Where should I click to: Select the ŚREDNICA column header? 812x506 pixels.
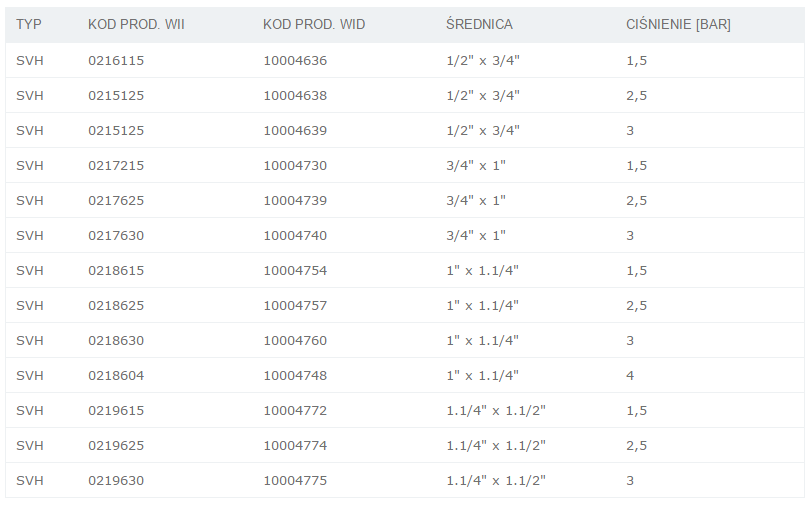tap(479, 25)
